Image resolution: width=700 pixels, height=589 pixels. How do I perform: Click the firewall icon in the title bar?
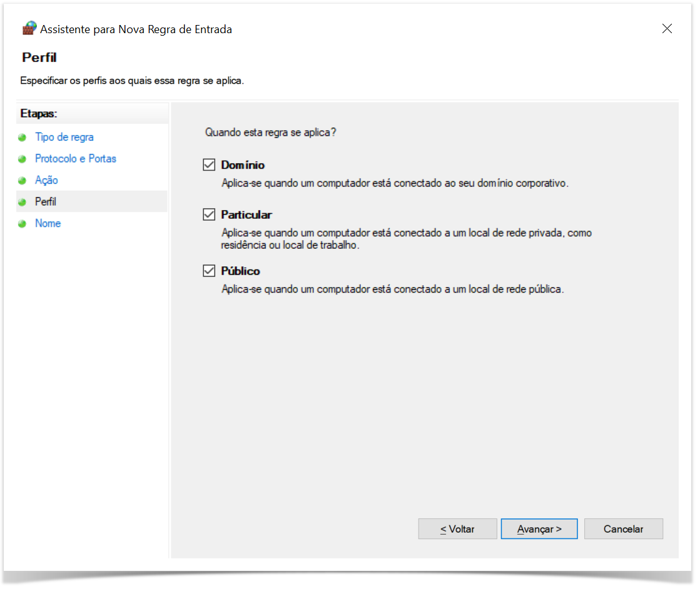29,29
